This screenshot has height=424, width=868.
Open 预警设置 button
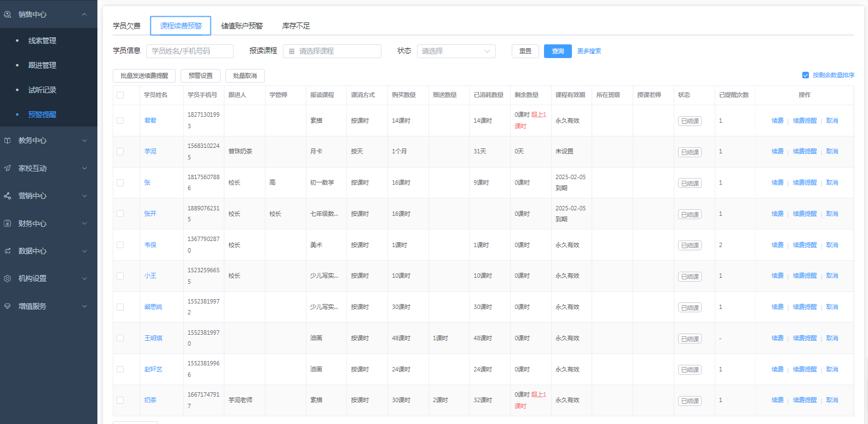(200, 76)
